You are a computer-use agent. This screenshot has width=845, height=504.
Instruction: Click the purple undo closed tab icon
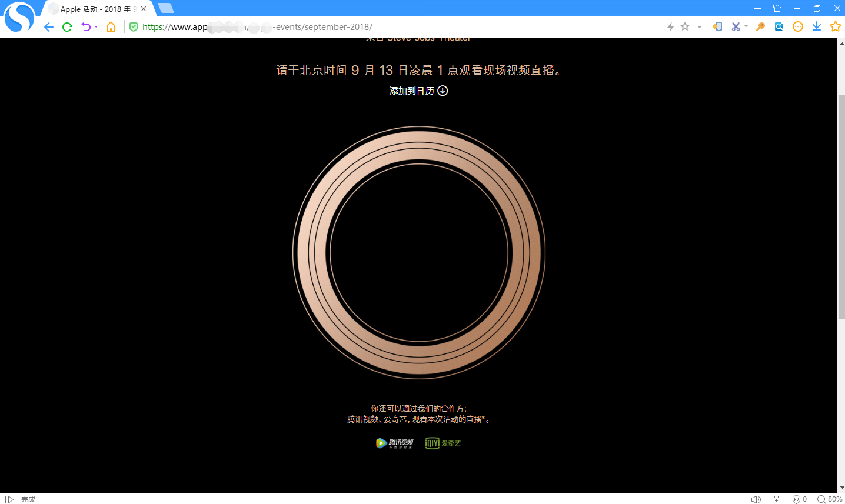tap(86, 27)
